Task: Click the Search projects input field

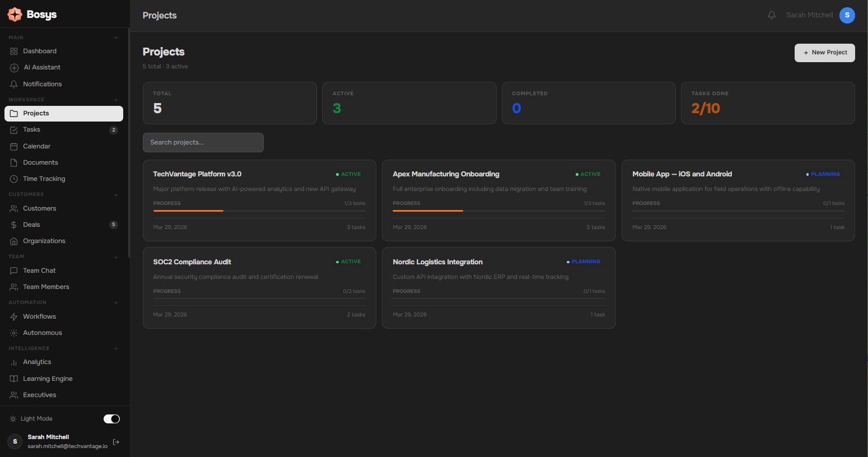Action: click(203, 142)
